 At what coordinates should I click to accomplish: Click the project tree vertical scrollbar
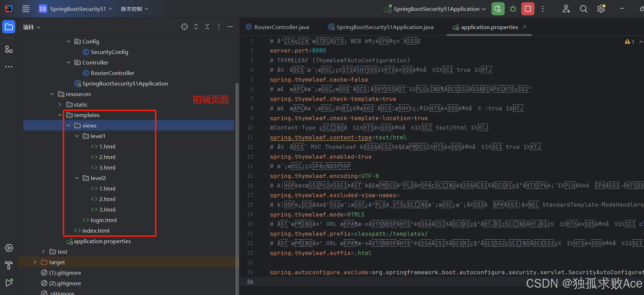coord(237,189)
